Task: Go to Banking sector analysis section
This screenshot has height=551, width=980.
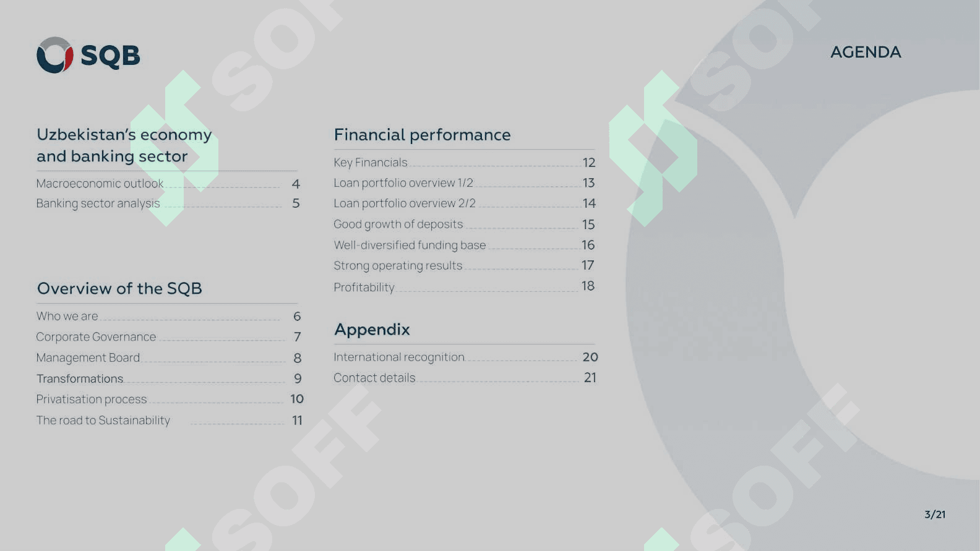Action: pos(98,203)
